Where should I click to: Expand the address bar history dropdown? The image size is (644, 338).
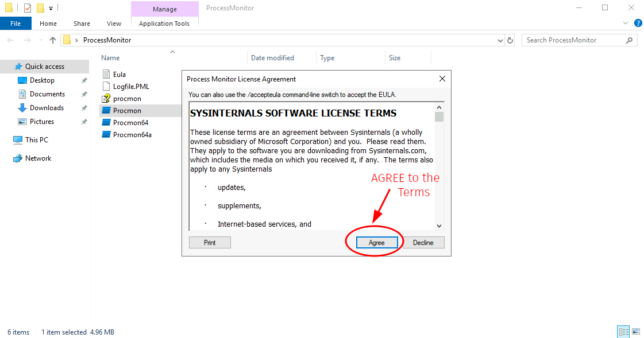500,40
